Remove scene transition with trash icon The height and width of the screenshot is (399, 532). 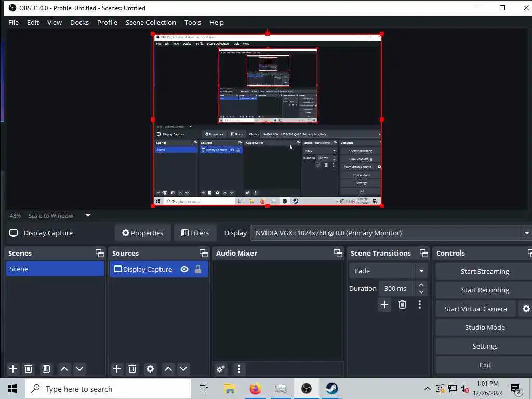click(x=403, y=304)
